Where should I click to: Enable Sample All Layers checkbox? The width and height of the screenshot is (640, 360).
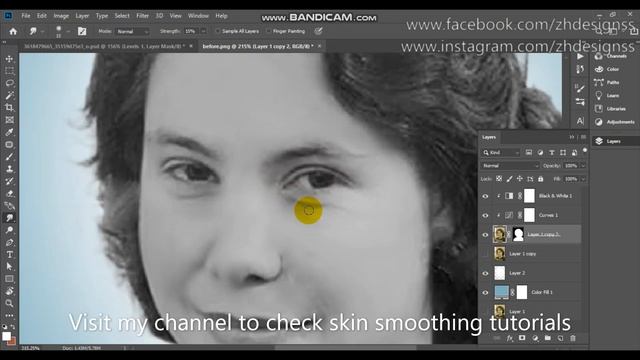coord(218,31)
